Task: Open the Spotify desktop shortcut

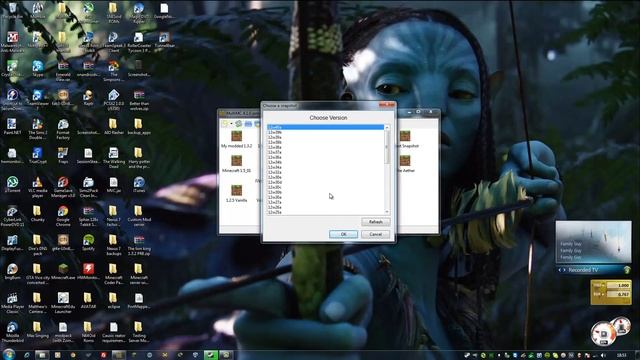Action: [x=88, y=243]
